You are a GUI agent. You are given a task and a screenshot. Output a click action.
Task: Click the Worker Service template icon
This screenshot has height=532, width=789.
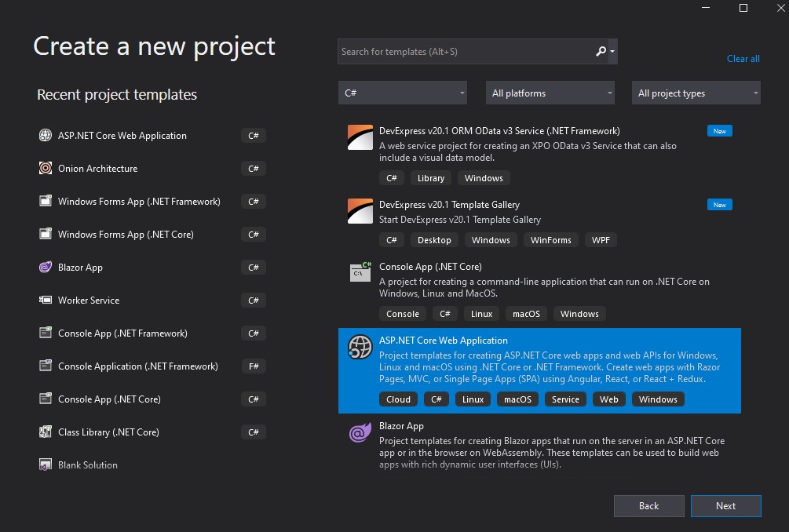(46, 301)
